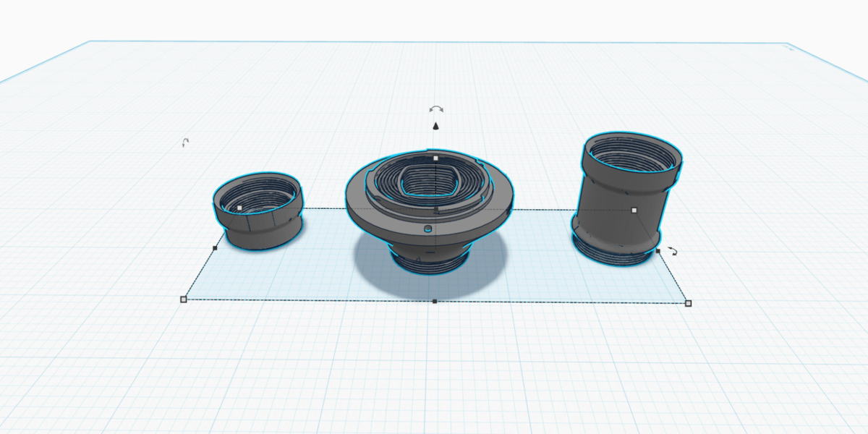This screenshot has height=434, width=868.
Task: Select white handle on the tall cylinder
Action: click(x=634, y=210)
